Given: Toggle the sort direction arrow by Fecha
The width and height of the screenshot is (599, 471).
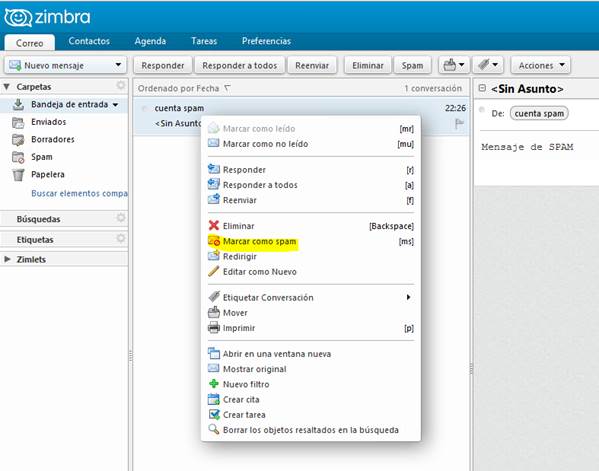Looking at the screenshot, I should click(x=227, y=88).
